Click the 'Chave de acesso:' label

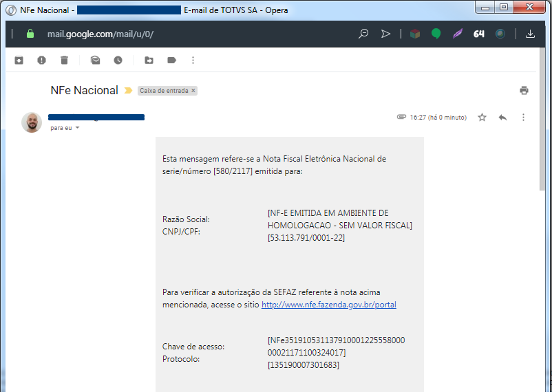[x=193, y=347]
